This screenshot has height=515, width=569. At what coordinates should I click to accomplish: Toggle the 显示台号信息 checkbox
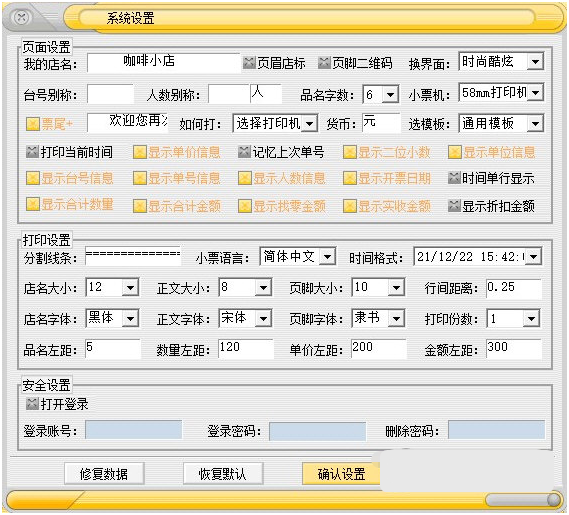[x=33, y=178]
